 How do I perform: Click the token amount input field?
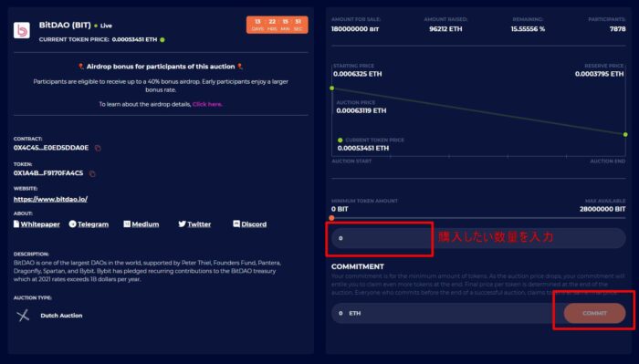(478, 238)
